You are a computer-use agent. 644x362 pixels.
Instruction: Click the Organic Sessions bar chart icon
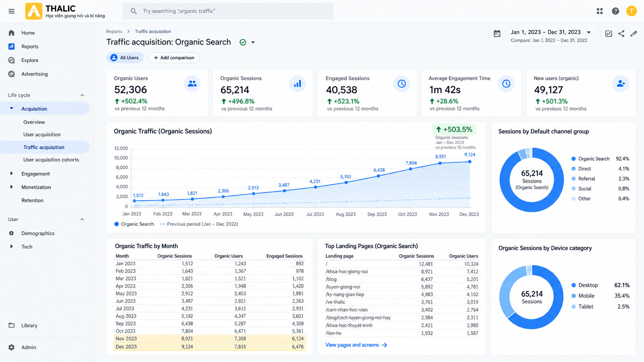point(297,83)
